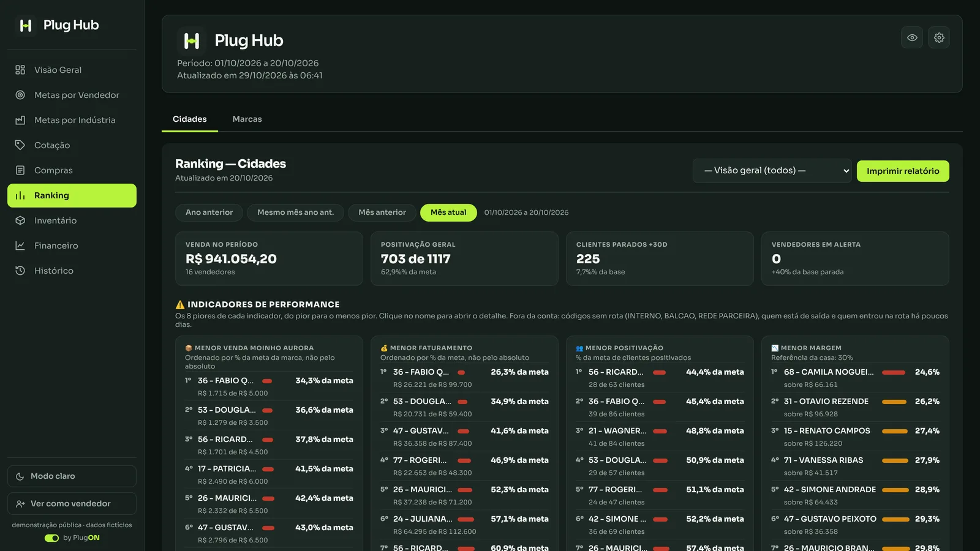Click the by PlugON brand link
The width and height of the screenshot is (980, 551).
(x=81, y=538)
